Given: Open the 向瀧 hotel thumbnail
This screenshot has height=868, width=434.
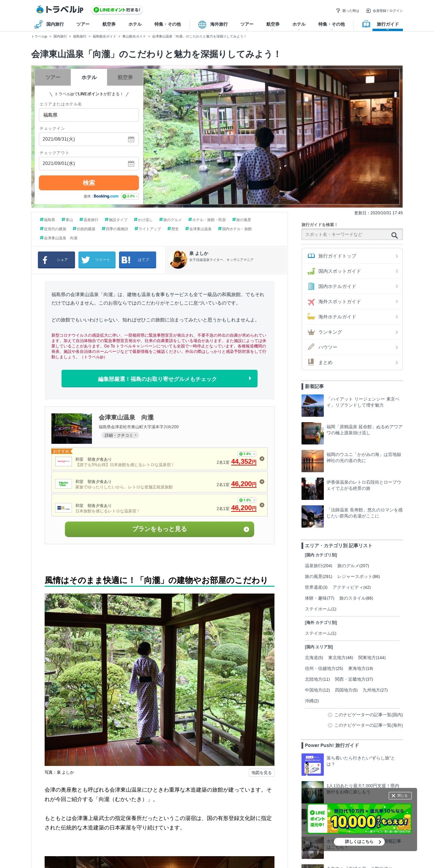Looking at the screenshot, I should coord(72,429).
